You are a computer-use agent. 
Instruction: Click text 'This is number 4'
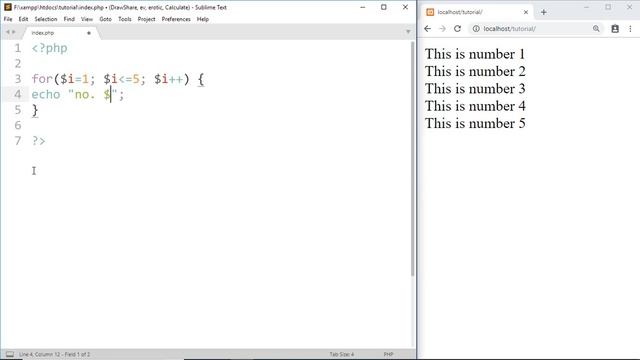coord(475,106)
